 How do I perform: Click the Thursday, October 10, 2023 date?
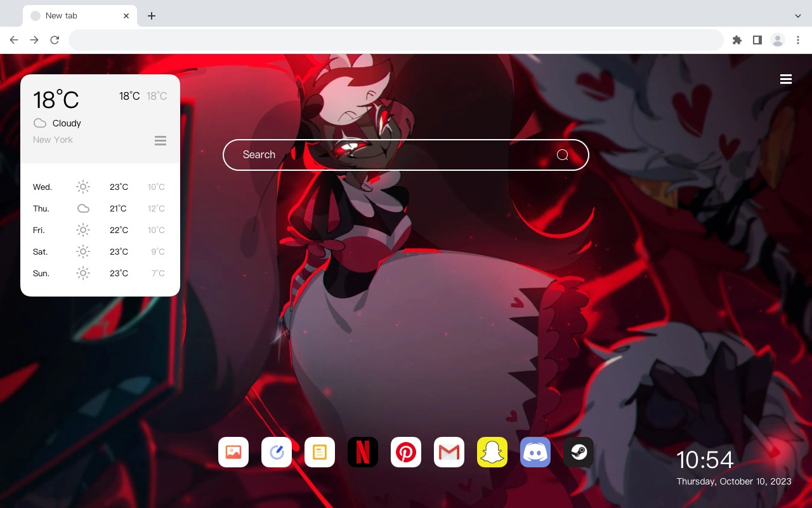(734, 481)
